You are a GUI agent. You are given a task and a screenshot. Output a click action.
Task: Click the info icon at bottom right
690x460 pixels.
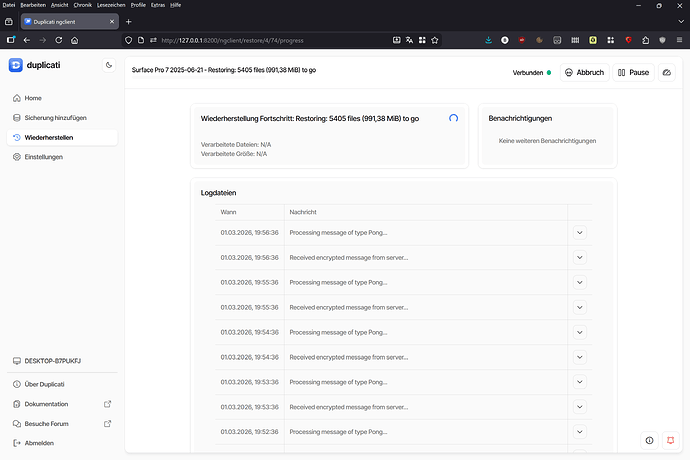[x=649, y=440]
